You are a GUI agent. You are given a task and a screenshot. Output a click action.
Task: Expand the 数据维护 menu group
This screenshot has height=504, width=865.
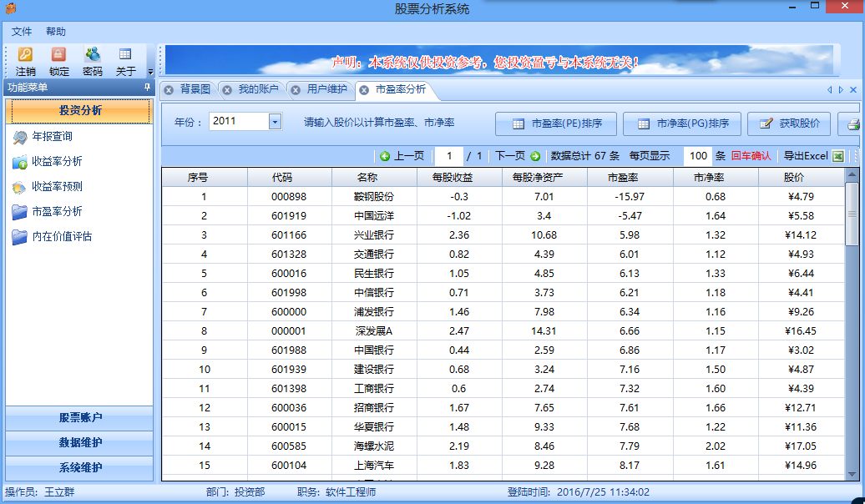click(80, 443)
